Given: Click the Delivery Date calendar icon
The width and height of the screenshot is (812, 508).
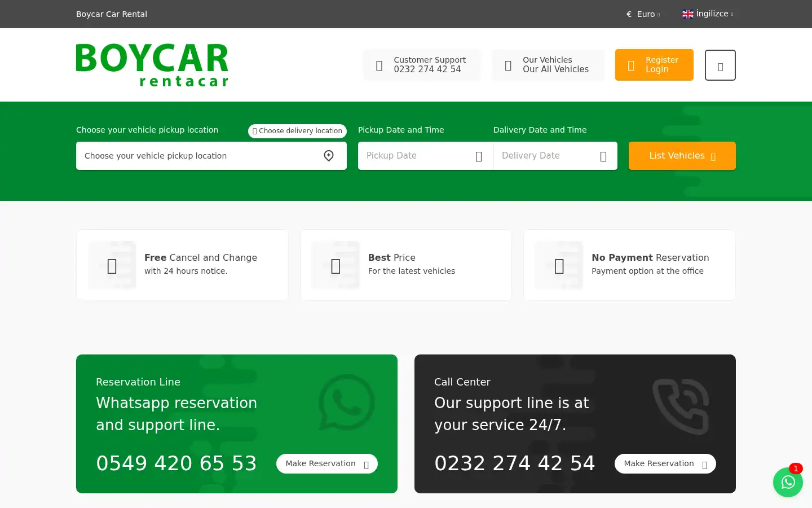Looking at the screenshot, I should click(x=603, y=156).
